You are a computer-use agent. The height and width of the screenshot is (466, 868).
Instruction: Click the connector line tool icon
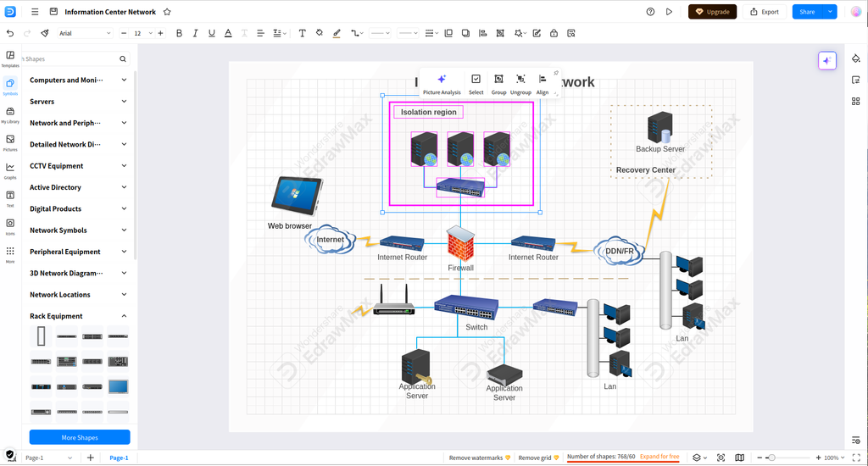point(357,33)
